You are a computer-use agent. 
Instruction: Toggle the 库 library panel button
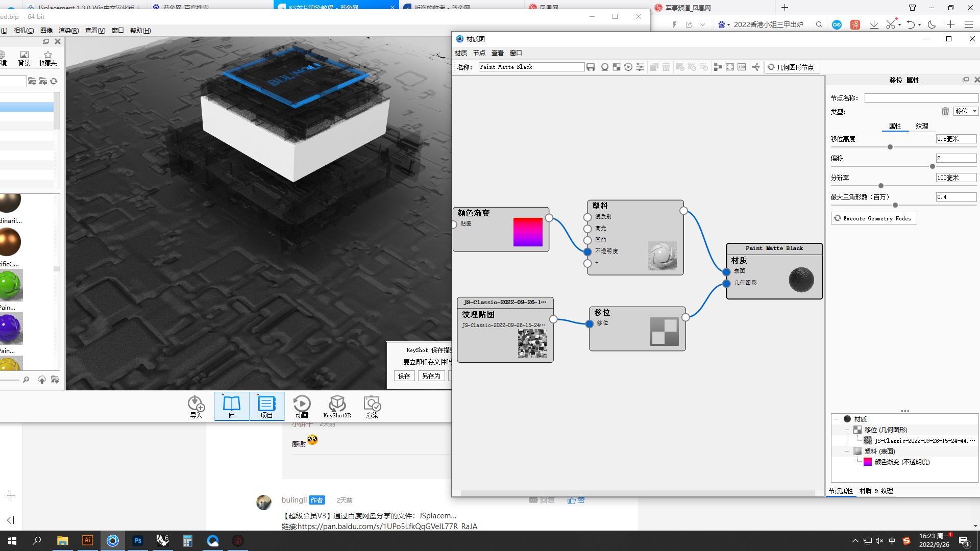tap(231, 407)
